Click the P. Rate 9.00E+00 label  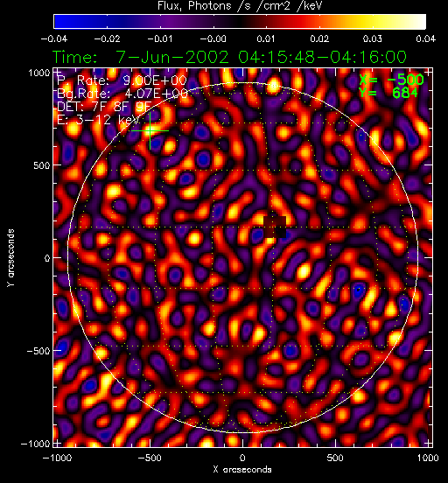122,80
